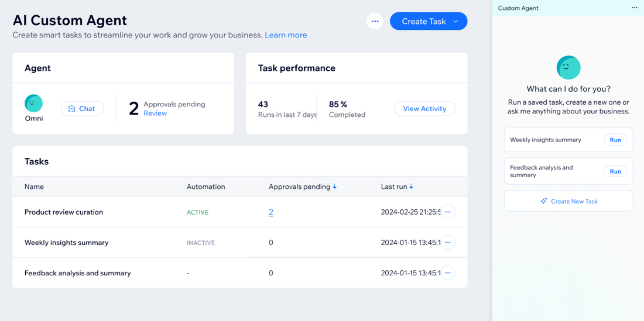Open the 2 pending approvals link in table

tap(270, 212)
